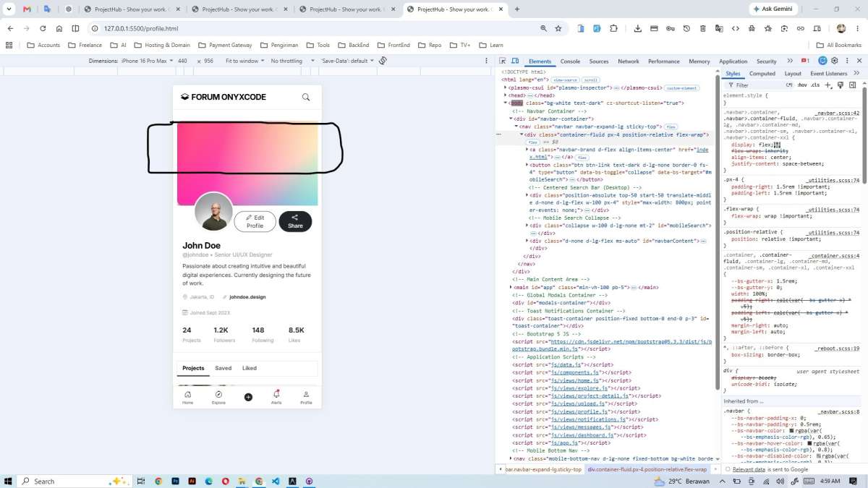
Task: Open the Chrome three-dot menu
Action: pyautogui.click(x=856, y=28)
